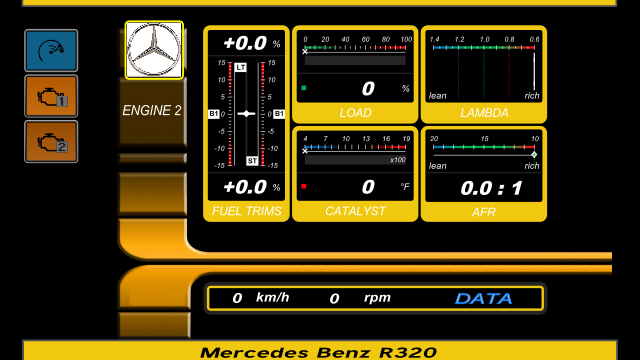This screenshot has width=640, height=360.
Task: Select the ENGINE 2 side tab
Action: (152, 111)
